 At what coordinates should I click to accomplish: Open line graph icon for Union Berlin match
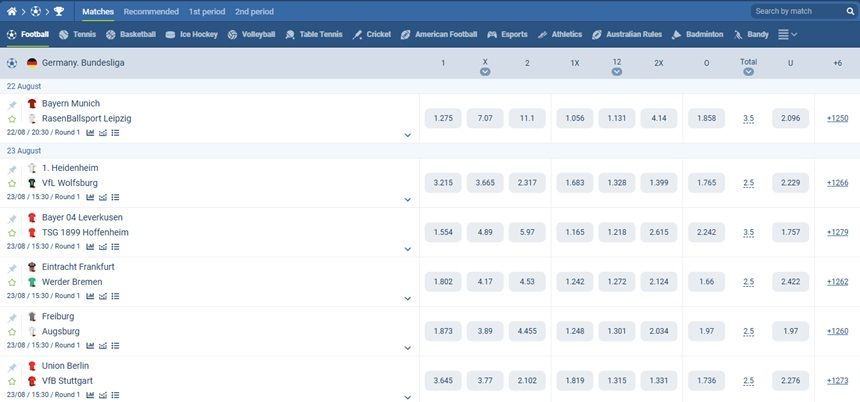pos(103,395)
